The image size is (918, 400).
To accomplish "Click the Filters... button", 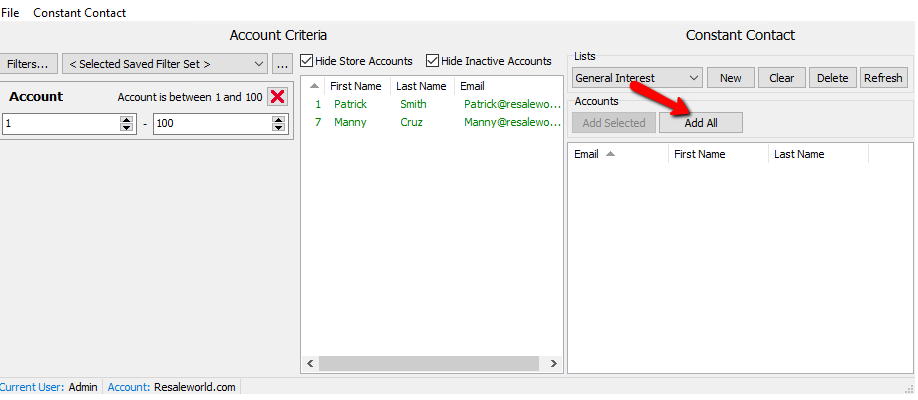I will coord(29,64).
